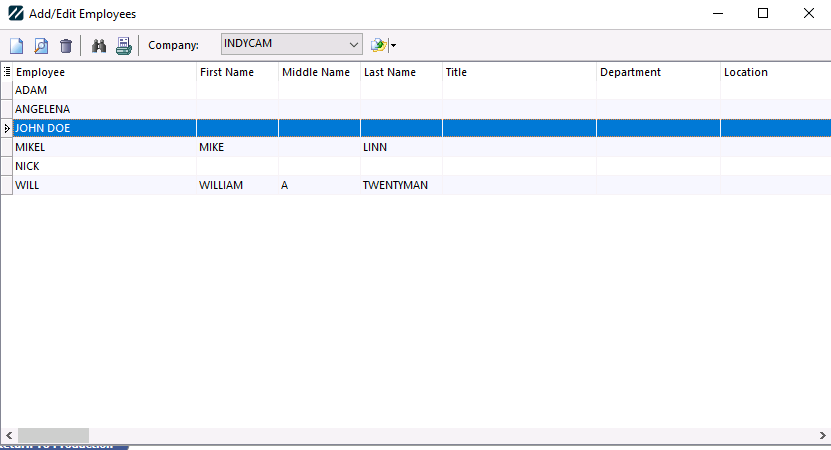Viewport: 831px width, 450px height.
Task: Click the row indicator arrow for JOHN DOE
Action: tap(7, 128)
